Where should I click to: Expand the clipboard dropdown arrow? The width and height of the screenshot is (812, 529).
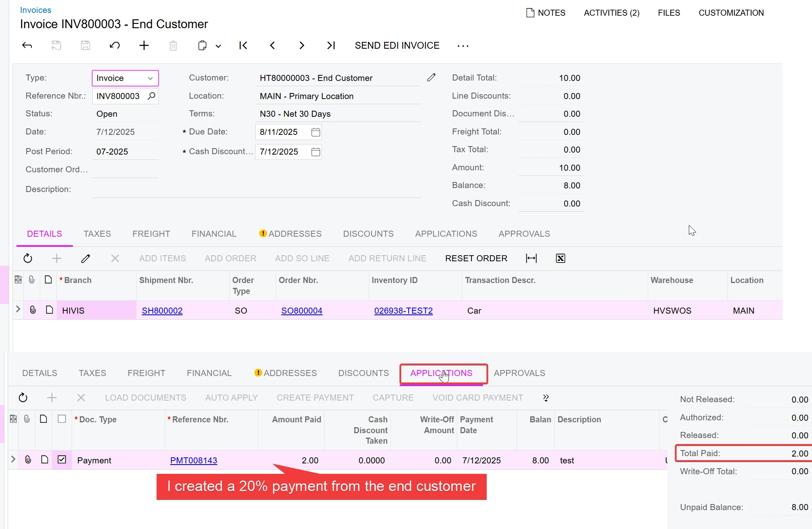tap(218, 46)
